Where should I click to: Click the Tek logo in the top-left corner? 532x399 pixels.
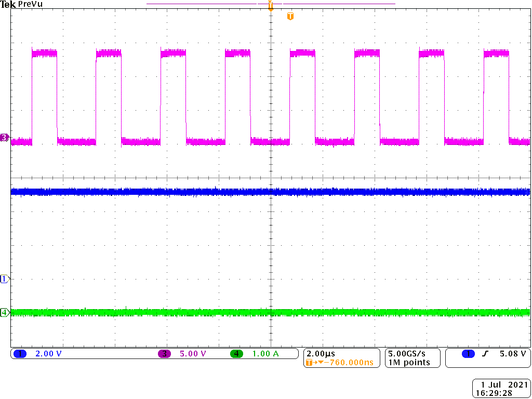[x=8, y=4]
